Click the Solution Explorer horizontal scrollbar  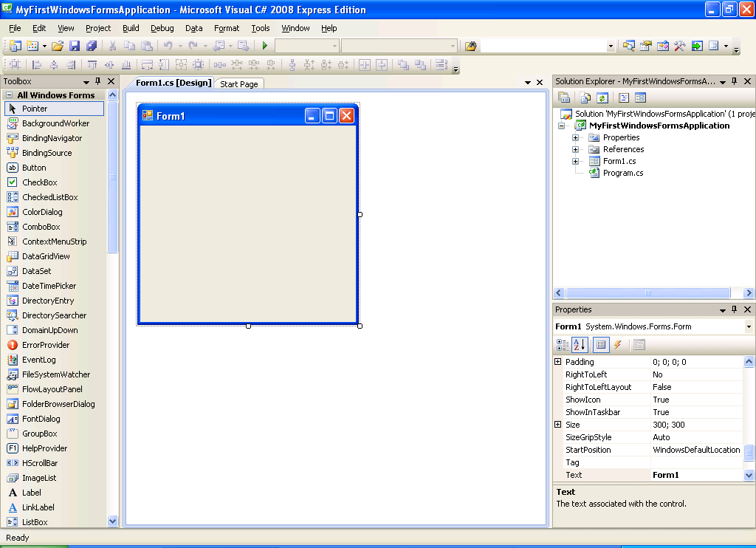tap(648, 292)
